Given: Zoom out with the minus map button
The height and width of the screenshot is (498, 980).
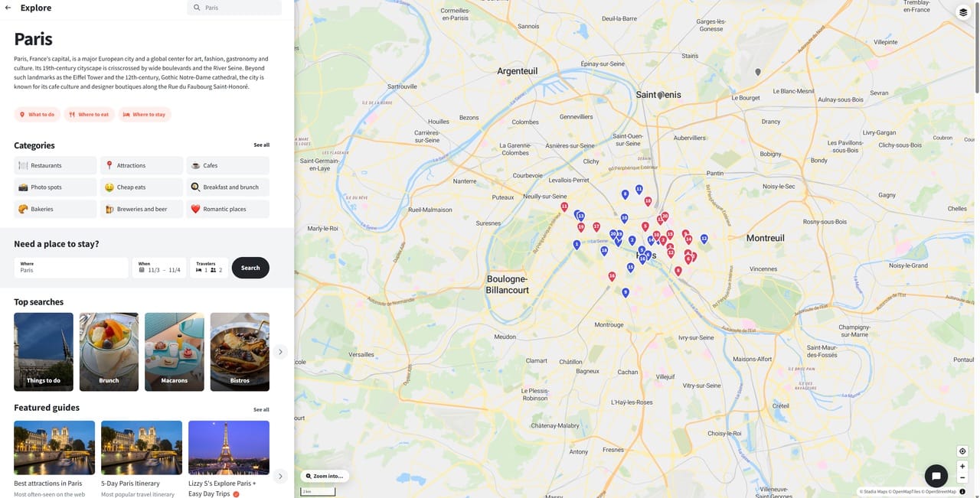Looking at the screenshot, I should (962, 477).
